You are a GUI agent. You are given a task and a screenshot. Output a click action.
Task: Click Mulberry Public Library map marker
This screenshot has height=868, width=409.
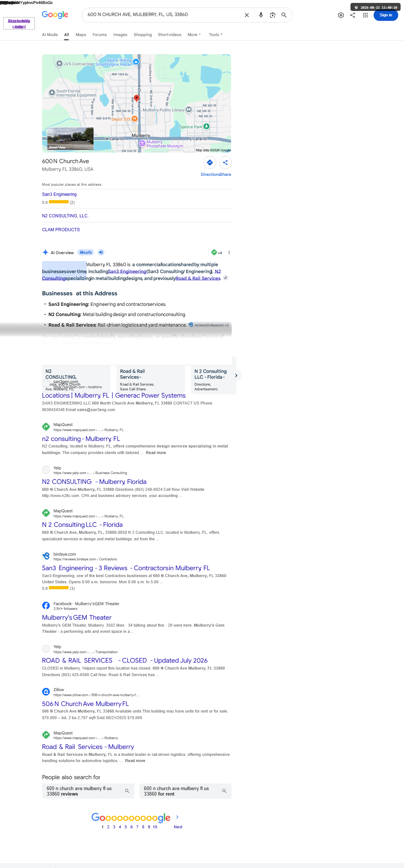(188, 110)
